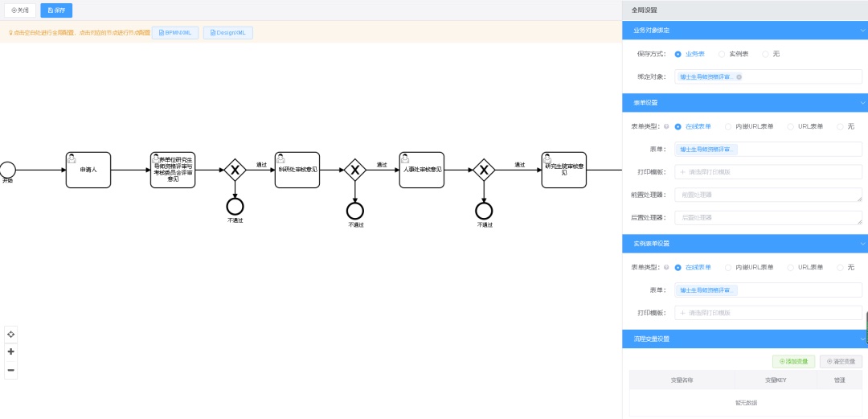Click the 前置处理器 text field
The image size is (868, 419).
coord(769,195)
